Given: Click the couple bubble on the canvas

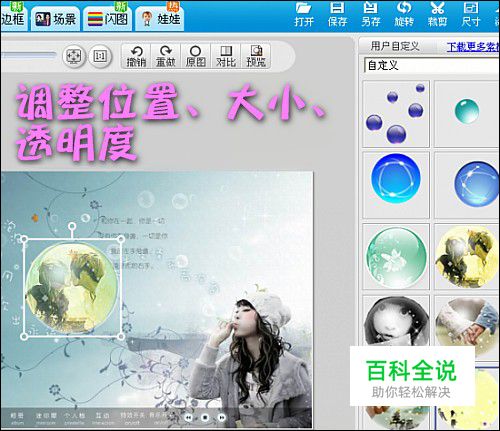Looking at the screenshot, I should [x=72, y=288].
